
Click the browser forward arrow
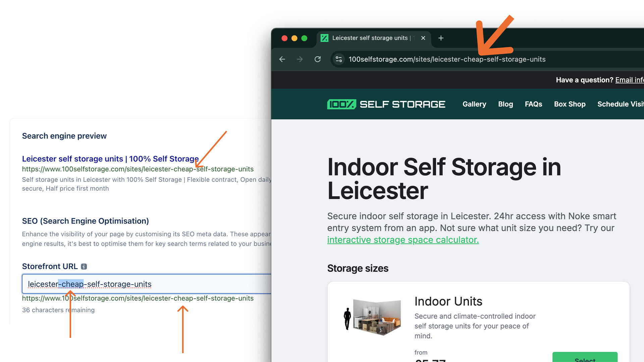300,59
